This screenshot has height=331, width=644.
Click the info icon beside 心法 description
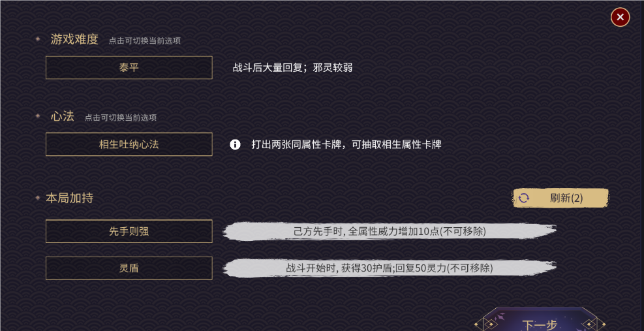point(236,144)
